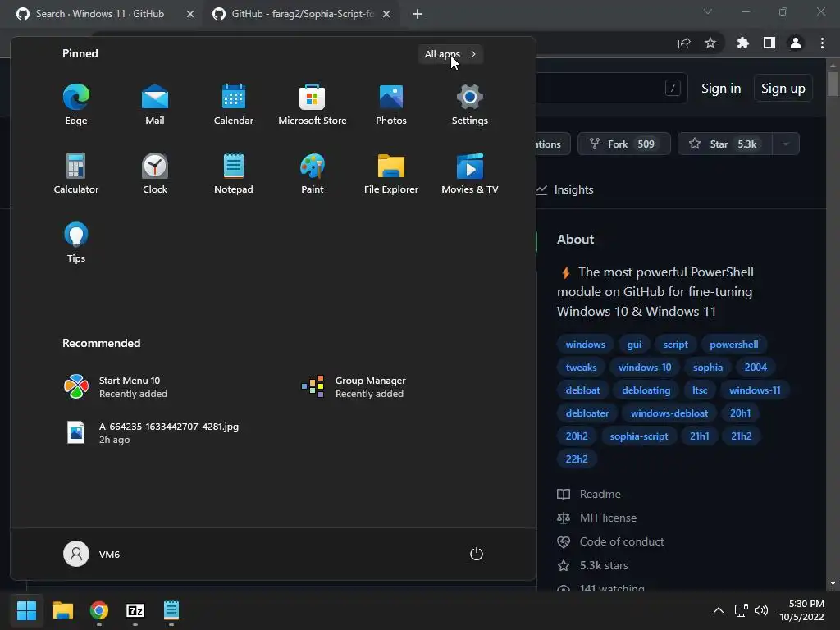840x630 pixels.
Task: Open a new Chrome tab
Action: coord(418,14)
